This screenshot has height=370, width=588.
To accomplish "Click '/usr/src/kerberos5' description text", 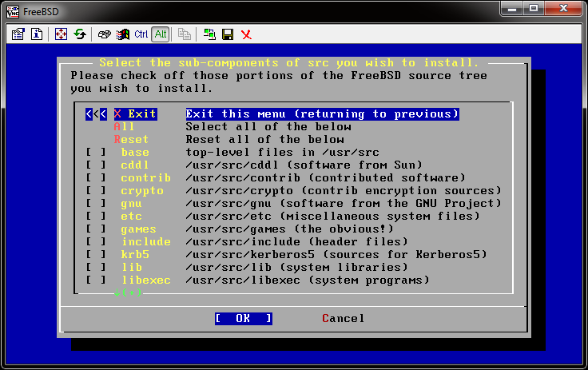I will pos(336,254).
